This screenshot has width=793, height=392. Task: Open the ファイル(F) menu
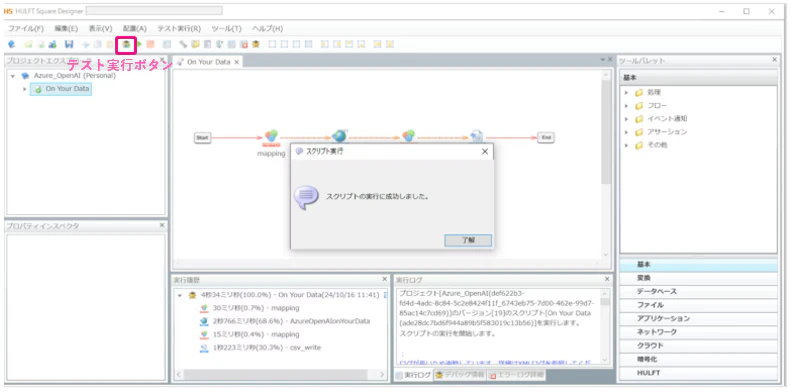pos(26,29)
